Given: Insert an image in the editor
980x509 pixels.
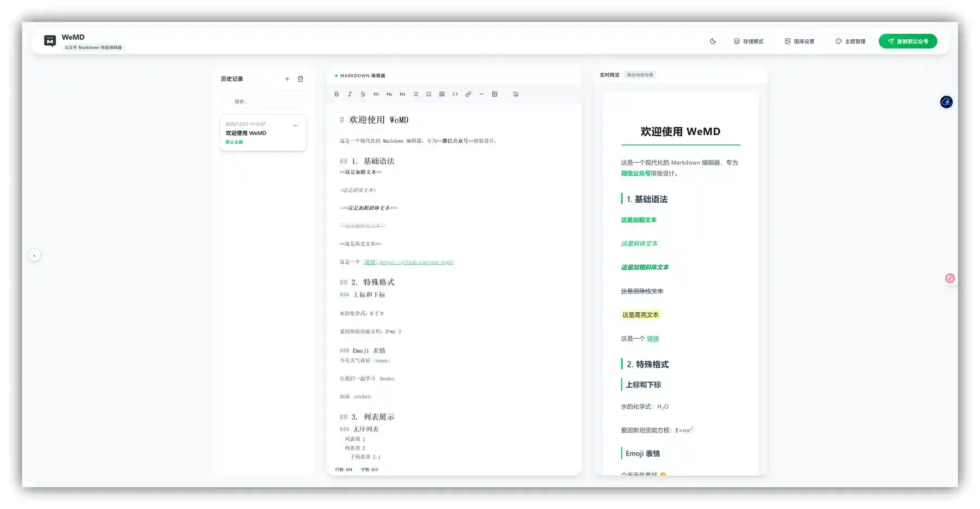Looking at the screenshot, I should [x=494, y=94].
